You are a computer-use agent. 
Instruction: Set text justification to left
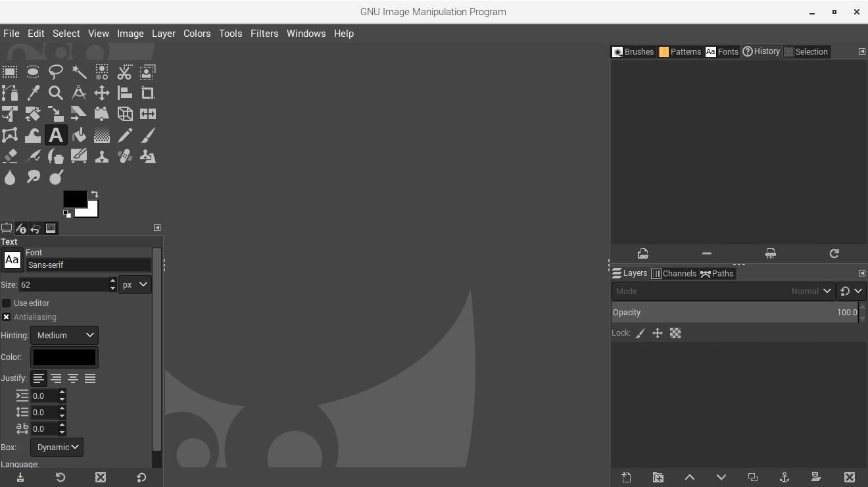[x=39, y=378]
